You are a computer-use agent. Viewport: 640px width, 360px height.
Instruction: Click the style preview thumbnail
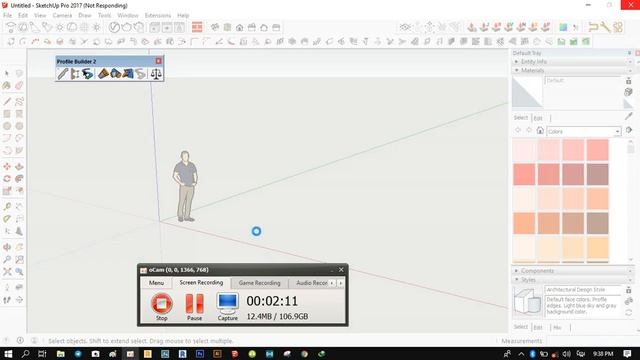(527, 302)
